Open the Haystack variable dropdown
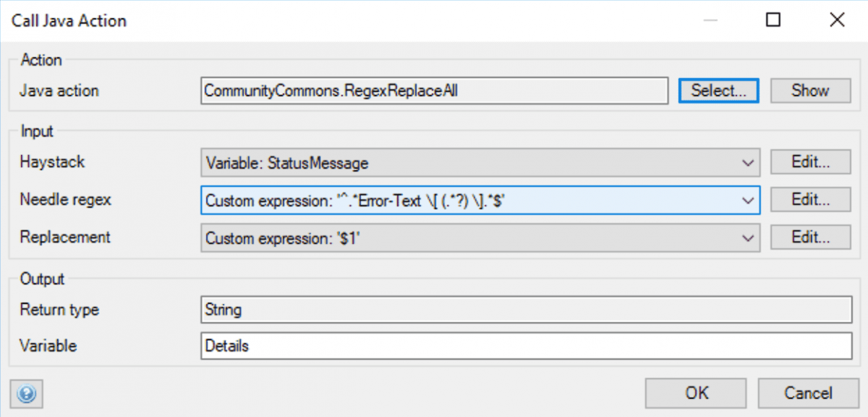This screenshot has width=868, height=417. (x=749, y=162)
